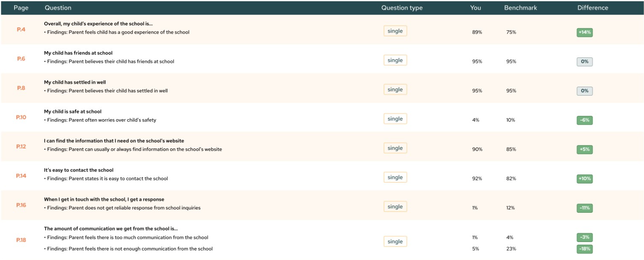Open question 'My child has settled in well'
644x260 pixels.
75,82
